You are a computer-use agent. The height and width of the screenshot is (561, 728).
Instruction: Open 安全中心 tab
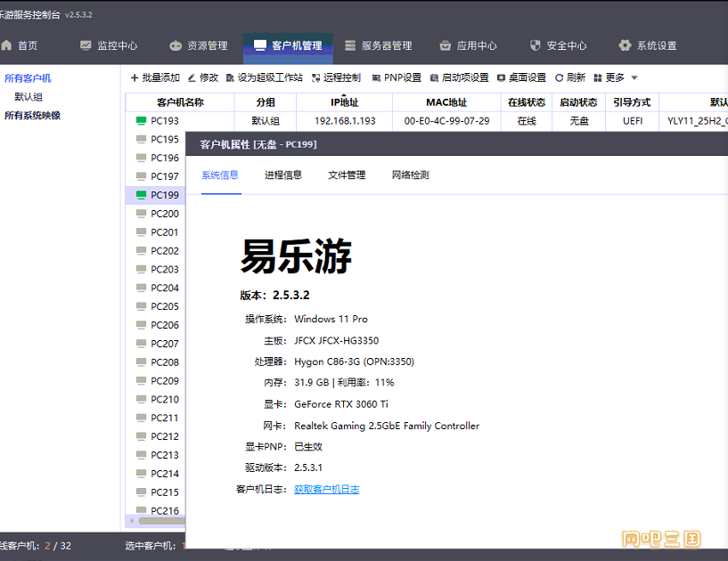coord(559,45)
